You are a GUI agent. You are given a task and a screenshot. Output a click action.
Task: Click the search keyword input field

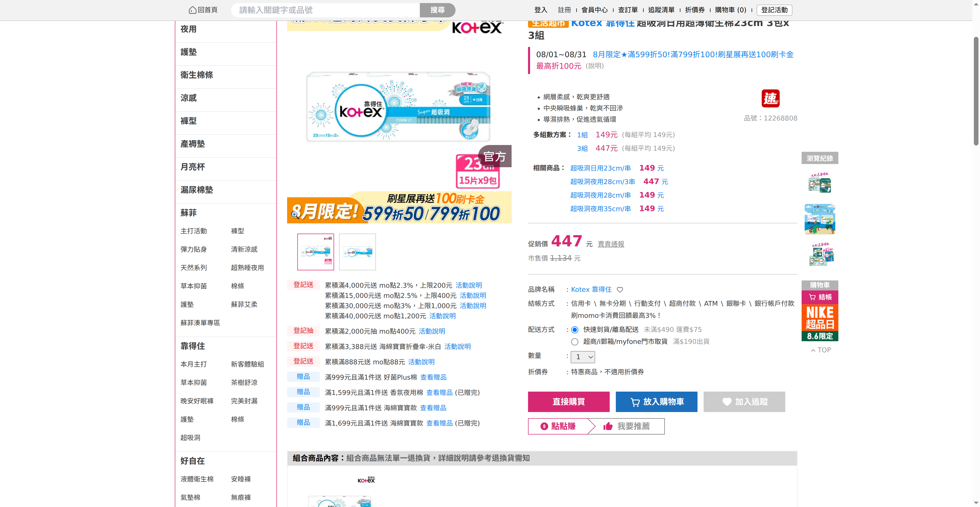click(x=326, y=10)
